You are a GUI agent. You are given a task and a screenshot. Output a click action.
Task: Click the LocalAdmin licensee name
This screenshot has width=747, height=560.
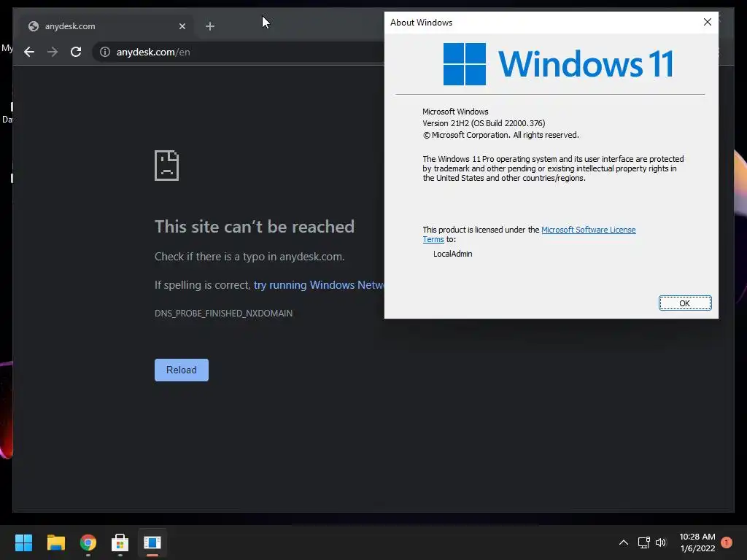tap(452, 254)
